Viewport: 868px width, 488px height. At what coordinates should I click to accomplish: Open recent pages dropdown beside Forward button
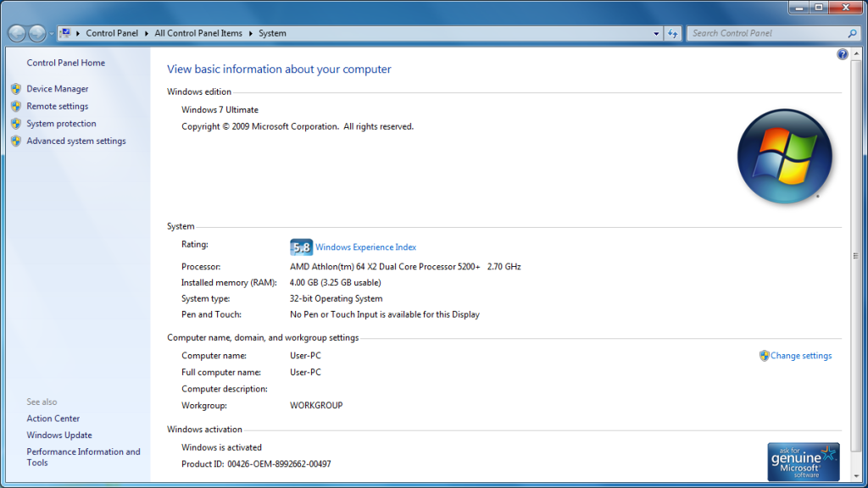coord(52,34)
